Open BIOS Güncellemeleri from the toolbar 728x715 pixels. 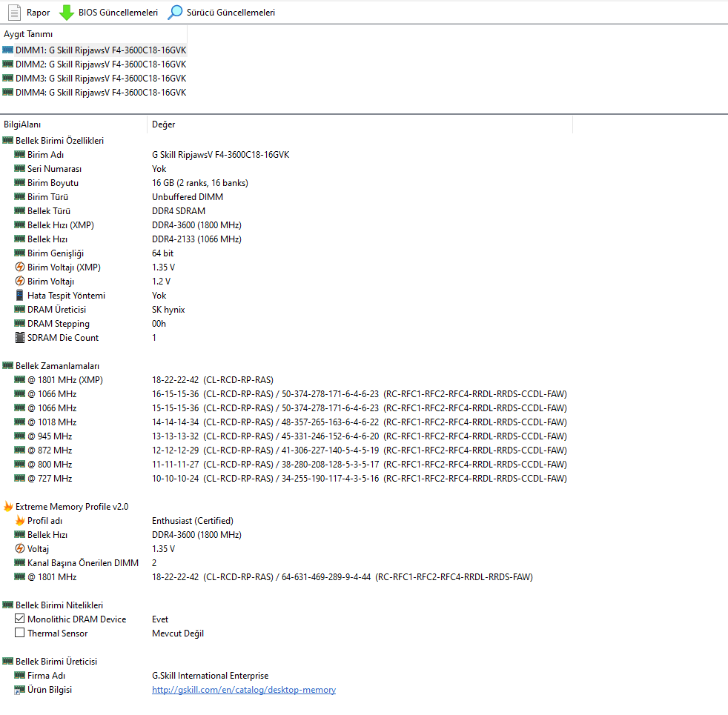point(109,13)
